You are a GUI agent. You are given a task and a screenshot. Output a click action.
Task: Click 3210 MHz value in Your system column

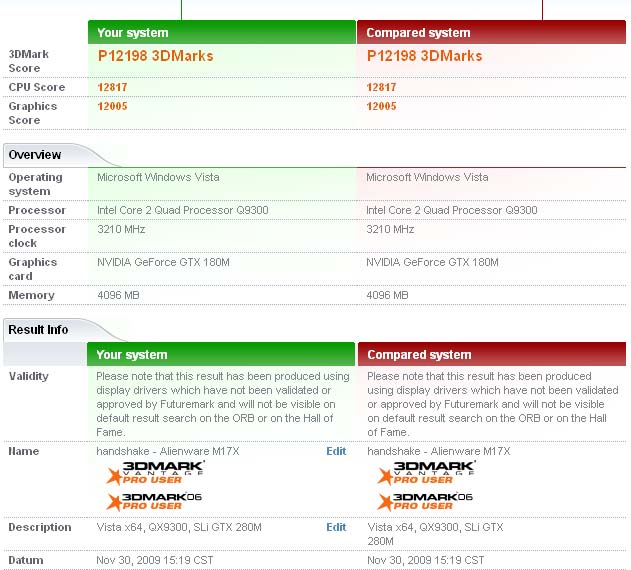point(121,229)
